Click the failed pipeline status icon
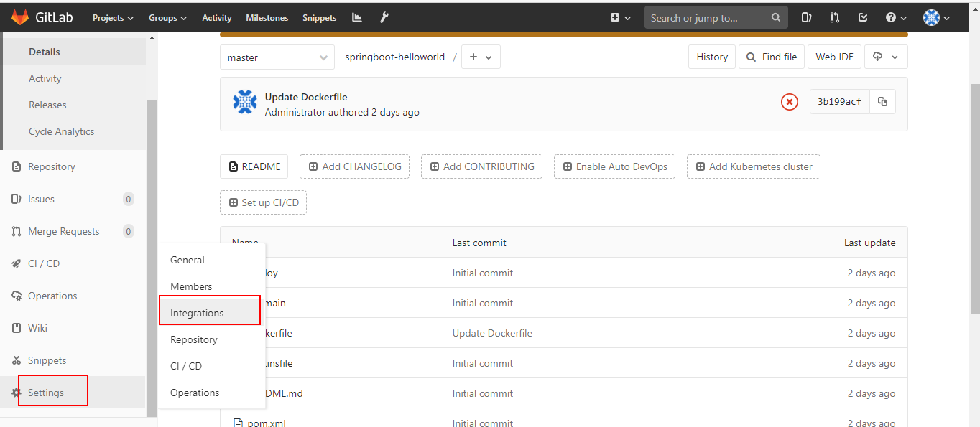This screenshot has height=427, width=980. click(790, 102)
